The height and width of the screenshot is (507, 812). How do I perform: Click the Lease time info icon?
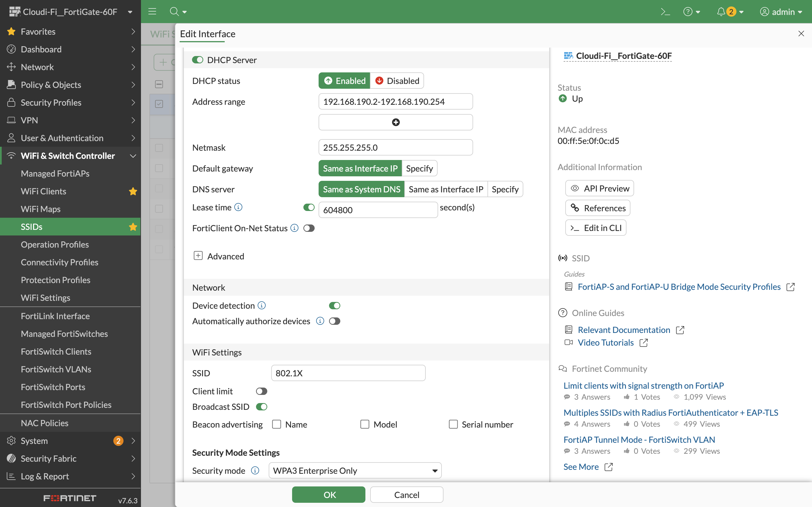pos(238,207)
